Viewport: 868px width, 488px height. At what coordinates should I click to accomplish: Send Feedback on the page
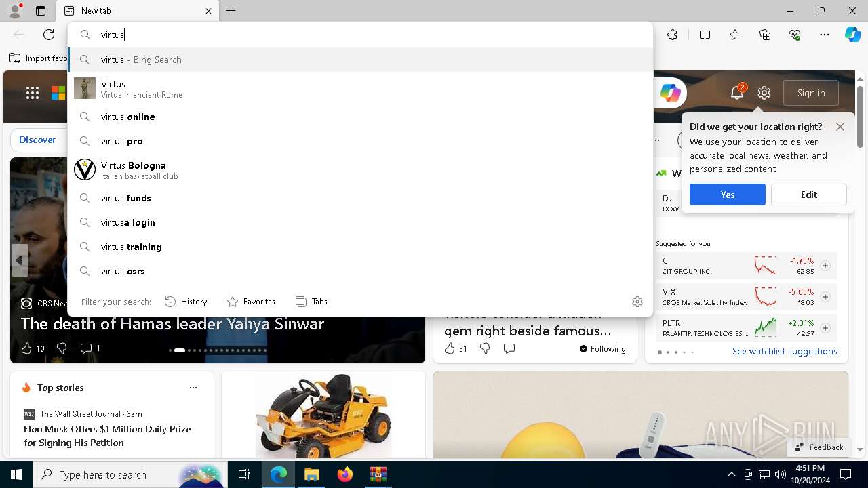[x=818, y=447]
